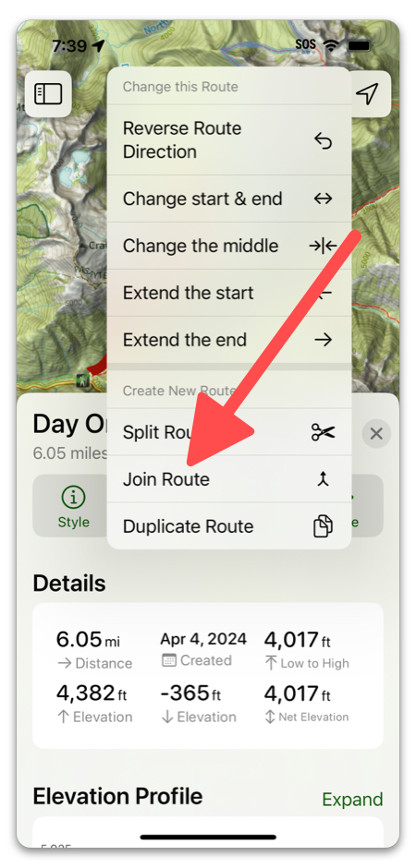Select Change the middle entry
This screenshot has height=868, width=416.
tap(228, 246)
